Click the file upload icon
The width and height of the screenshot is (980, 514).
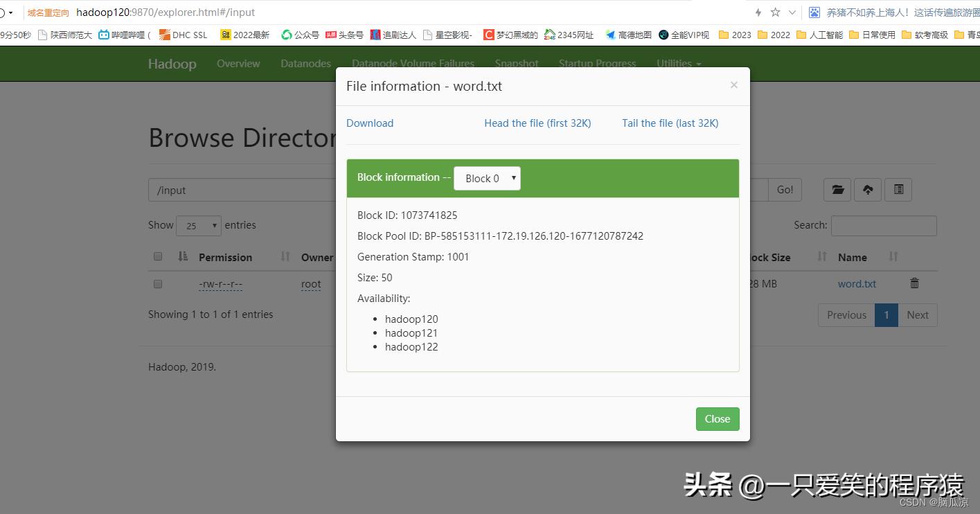[x=867, y=189]
